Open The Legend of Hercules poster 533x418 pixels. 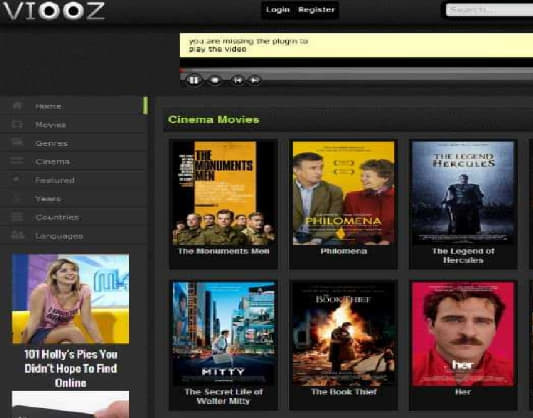tap(463, 192)
